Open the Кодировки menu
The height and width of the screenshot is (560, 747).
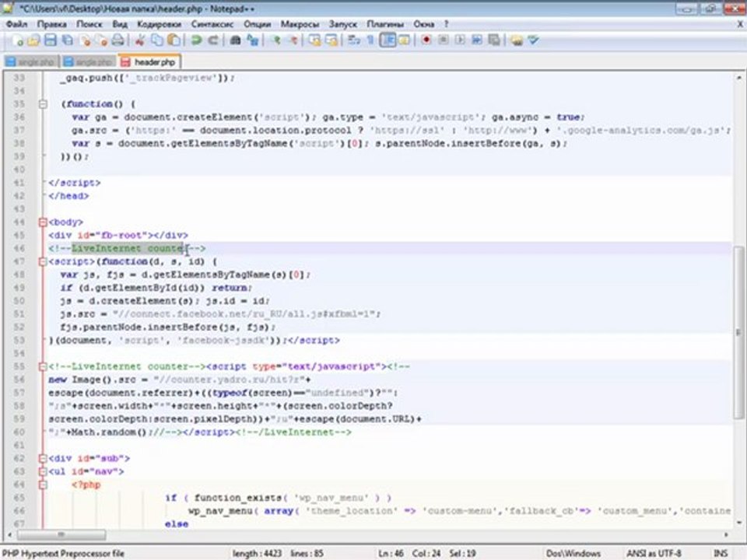pyautogui.click(x=159, y=24)
